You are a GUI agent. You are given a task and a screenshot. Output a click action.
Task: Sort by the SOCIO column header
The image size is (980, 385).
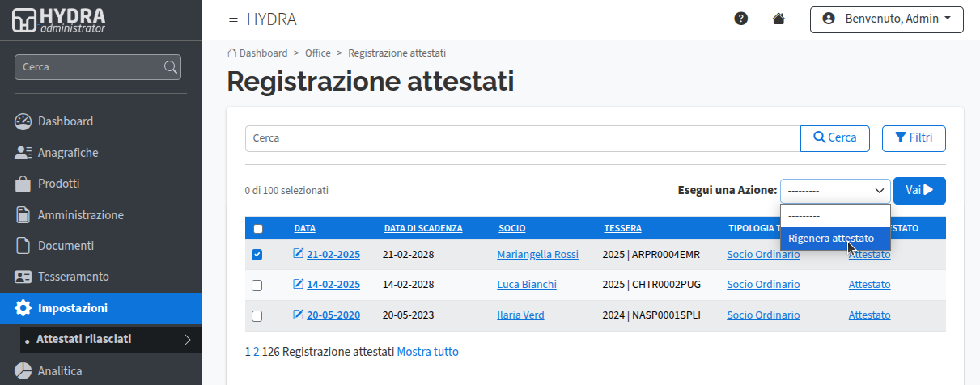pyautogui.click(x=512, y=228)
